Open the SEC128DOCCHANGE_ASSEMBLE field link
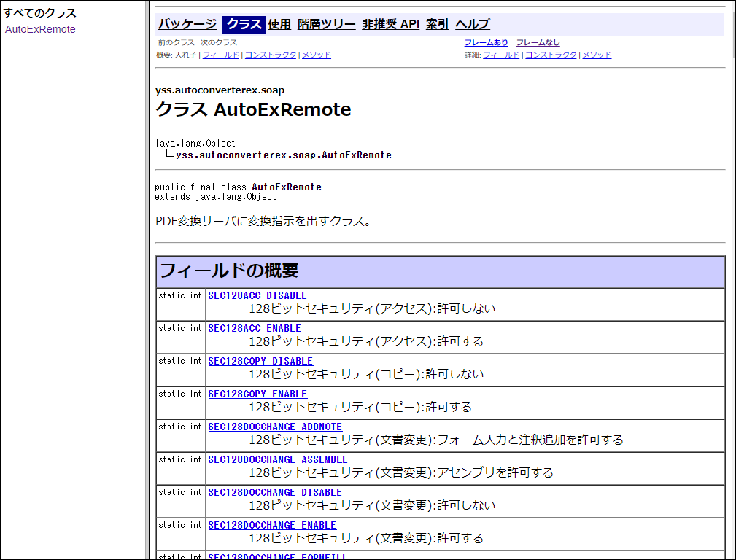This screenshot has height=560, width=736. click(x=278, y=460)
